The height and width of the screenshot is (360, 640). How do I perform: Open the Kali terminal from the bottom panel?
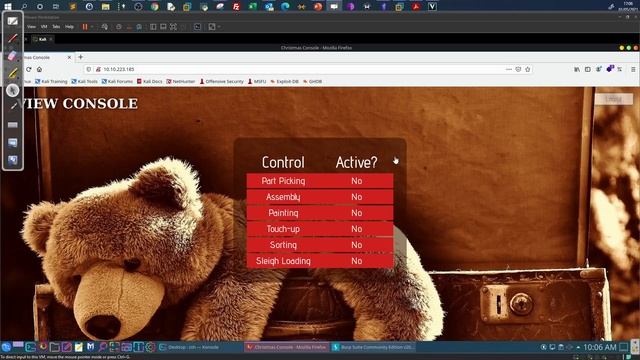[x=30, y=347]
